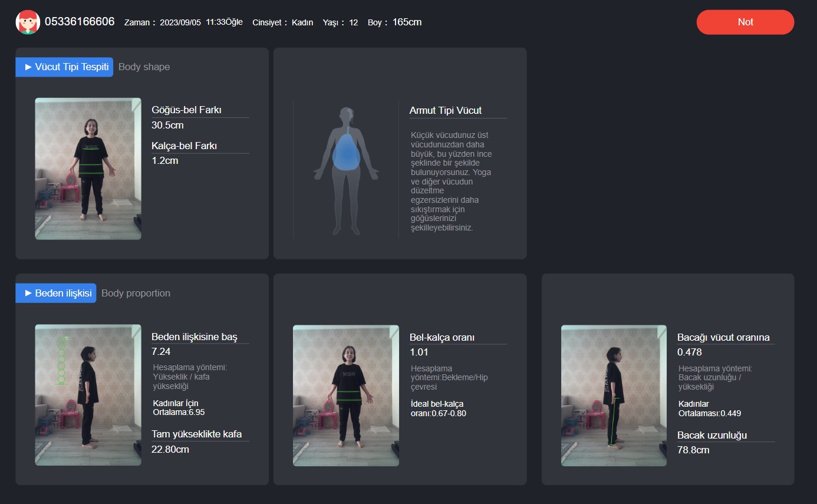Click the Beden ilişkisine baş label
This screenshot has width=817, height=504.
[194, 337]
